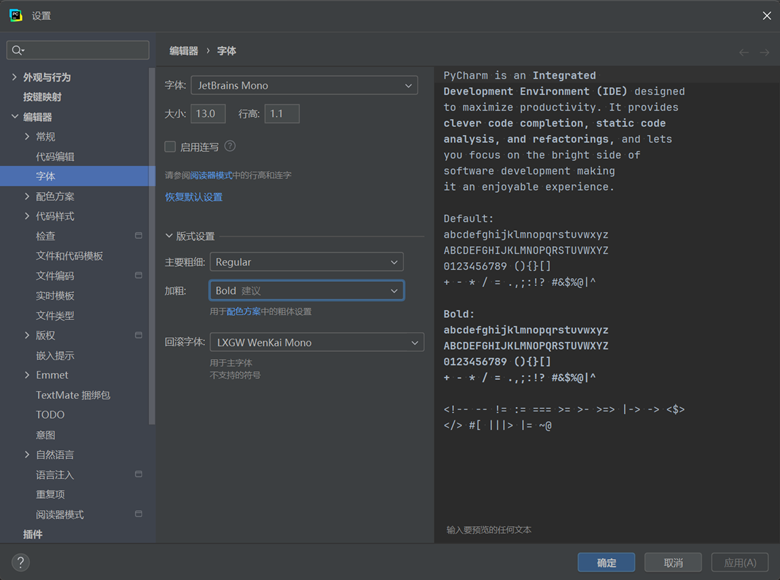This screenshot has height=580, width=780.
Task: Expand the 配色方案 tree node
Action: [27, 196]
